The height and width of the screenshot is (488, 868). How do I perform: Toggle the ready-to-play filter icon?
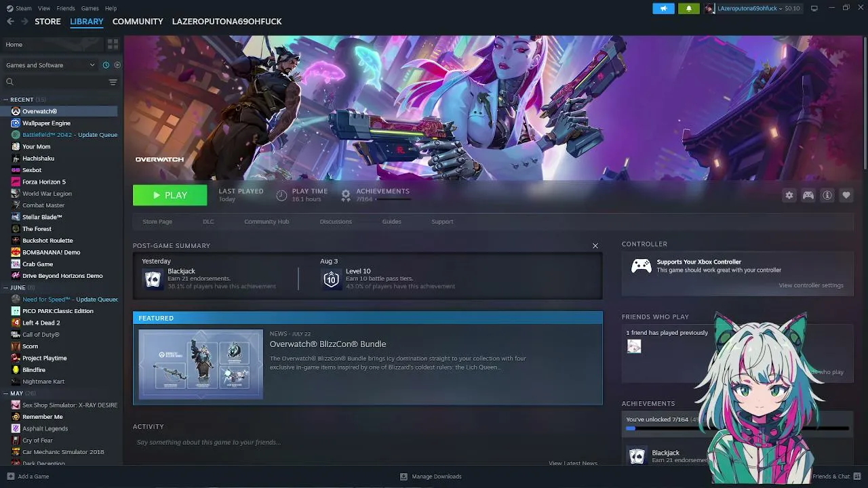117,65
